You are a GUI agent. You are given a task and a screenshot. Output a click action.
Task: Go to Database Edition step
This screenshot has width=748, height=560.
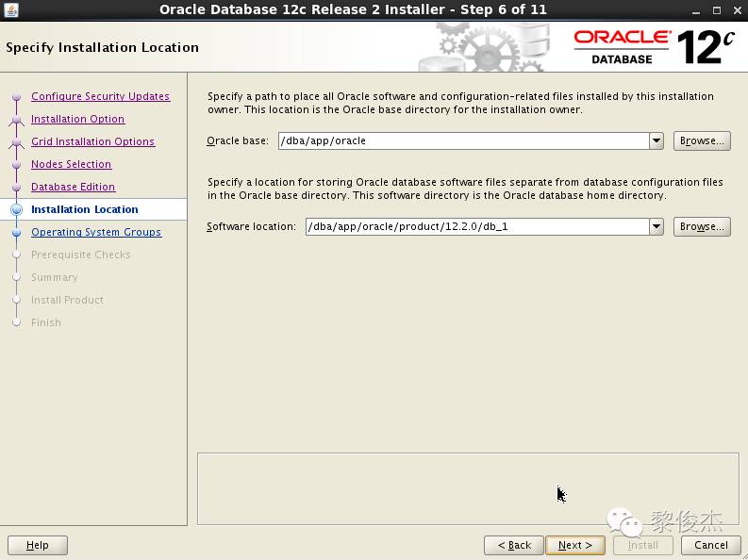73,187
